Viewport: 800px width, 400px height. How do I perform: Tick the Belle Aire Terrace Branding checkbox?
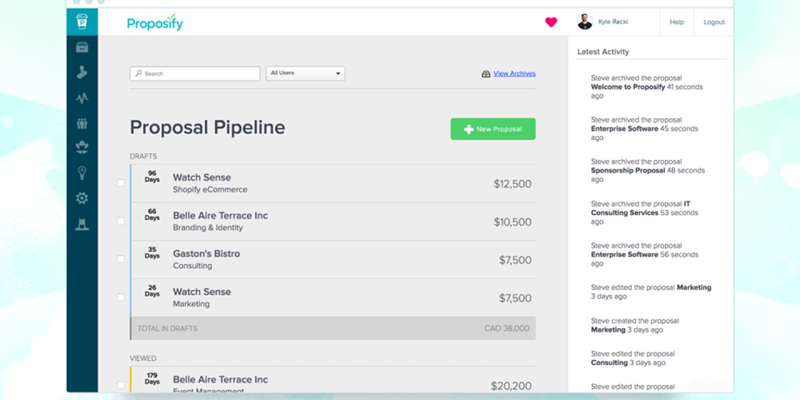pyautogui.click(x=121, y=221)
